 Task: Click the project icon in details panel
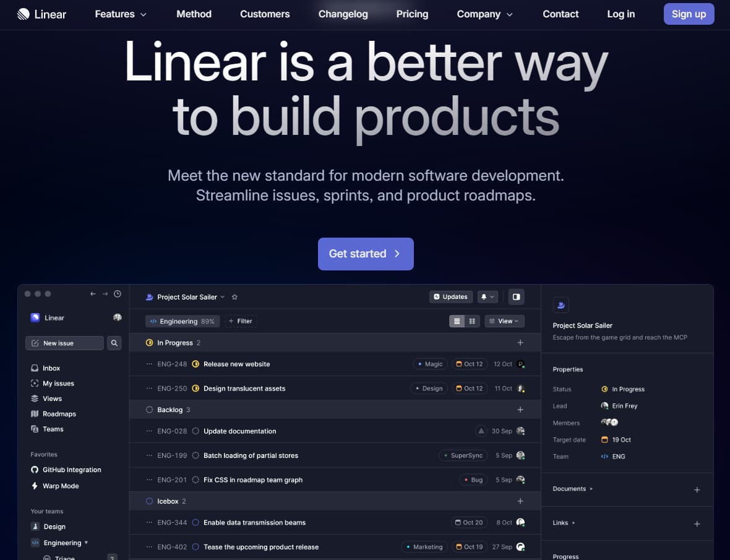560,305
